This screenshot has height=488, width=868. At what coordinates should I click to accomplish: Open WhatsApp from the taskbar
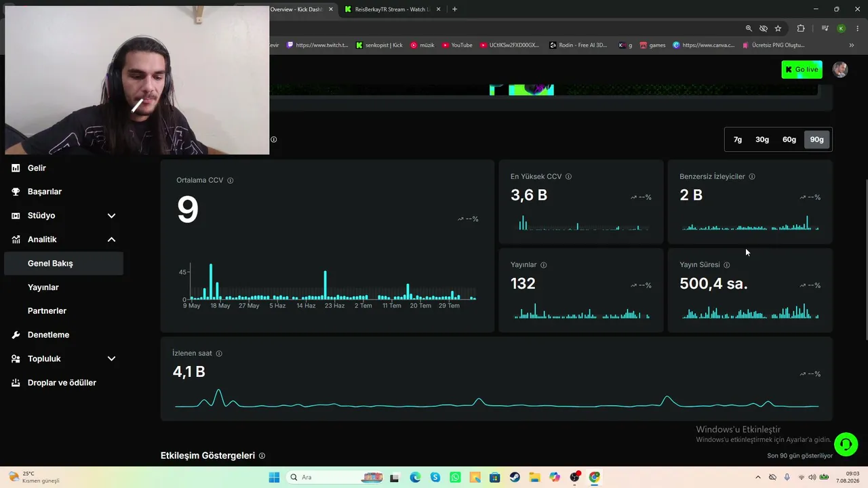coord(455,477)
